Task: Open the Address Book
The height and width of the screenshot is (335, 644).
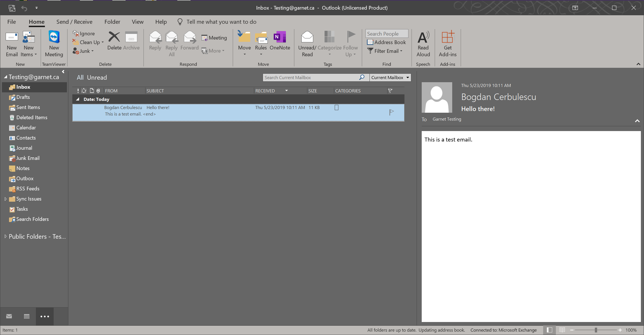Action: point(386,42)
